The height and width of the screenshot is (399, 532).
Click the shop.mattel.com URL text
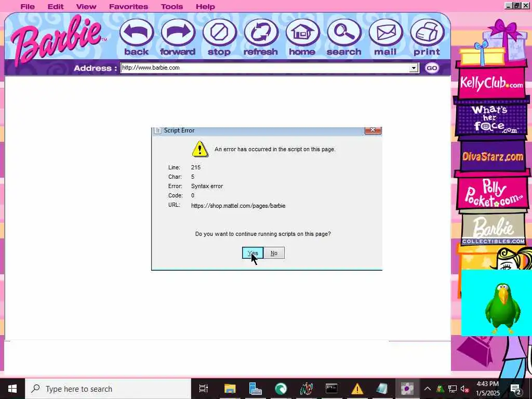coord(238,206)
